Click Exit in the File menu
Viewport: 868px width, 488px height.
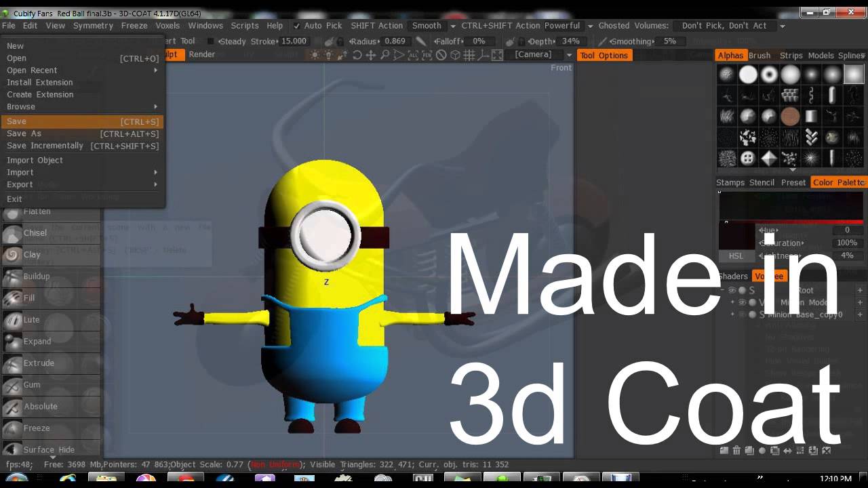point(82,199)
